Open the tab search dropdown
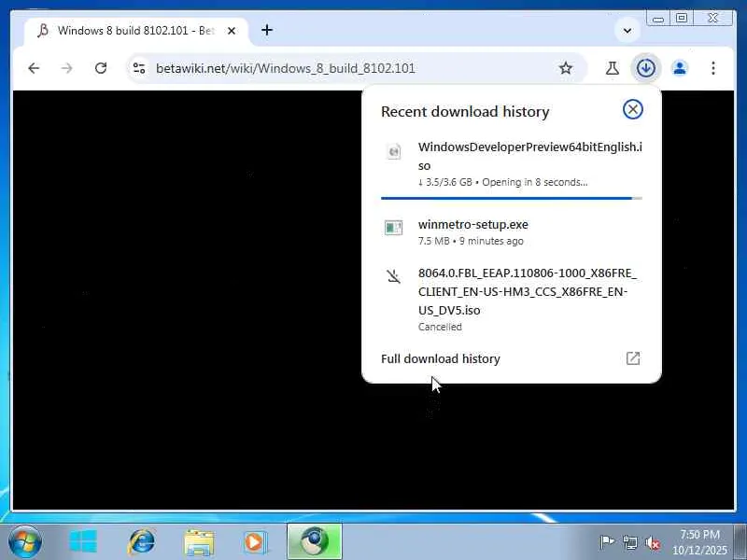 coord(627,31)
